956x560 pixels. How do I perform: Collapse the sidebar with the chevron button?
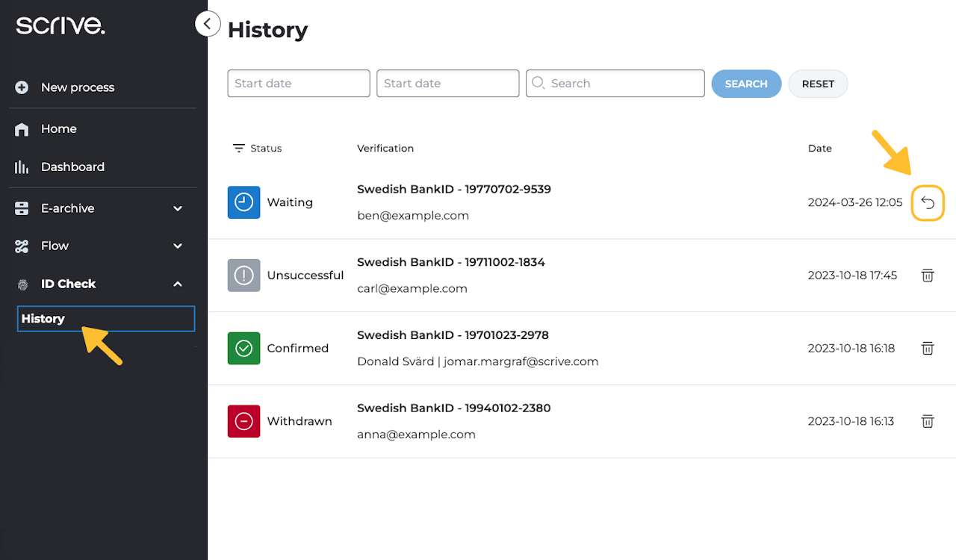tap(208, 24)
